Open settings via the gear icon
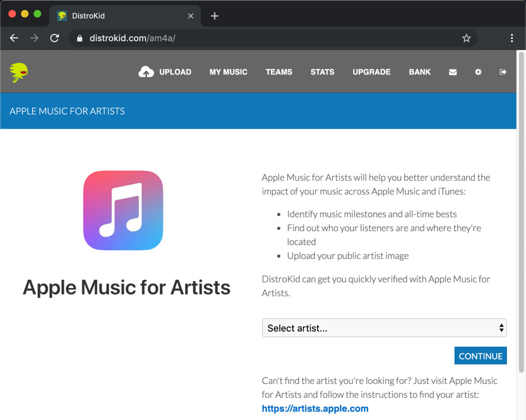 478,72
